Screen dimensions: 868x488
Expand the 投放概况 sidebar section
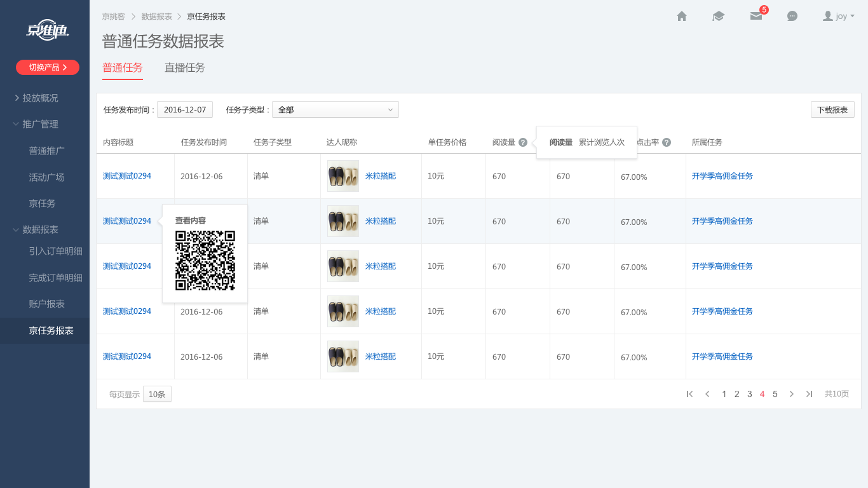click(40, 98)
